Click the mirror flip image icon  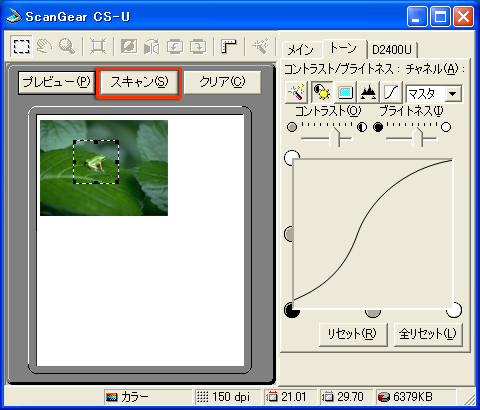click(152, 46)
